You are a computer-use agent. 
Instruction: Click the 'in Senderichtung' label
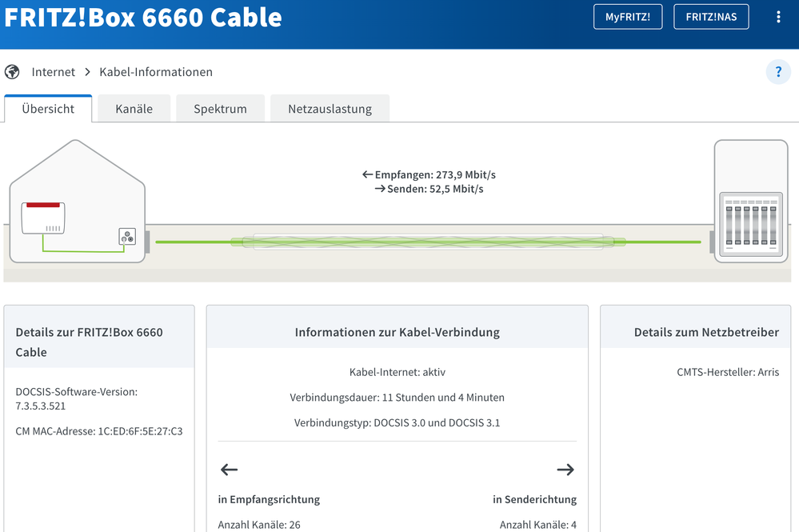534,499
